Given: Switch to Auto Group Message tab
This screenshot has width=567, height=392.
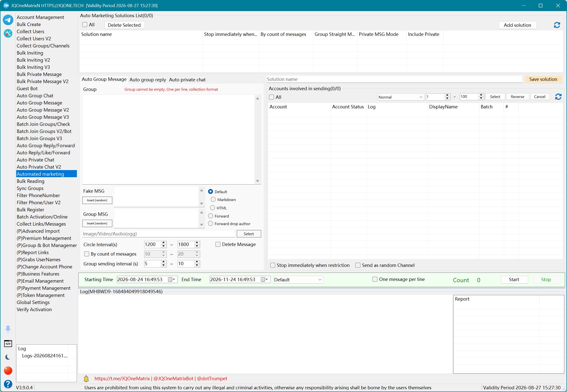Looking at the screenshot, I should tap(104, 79).
